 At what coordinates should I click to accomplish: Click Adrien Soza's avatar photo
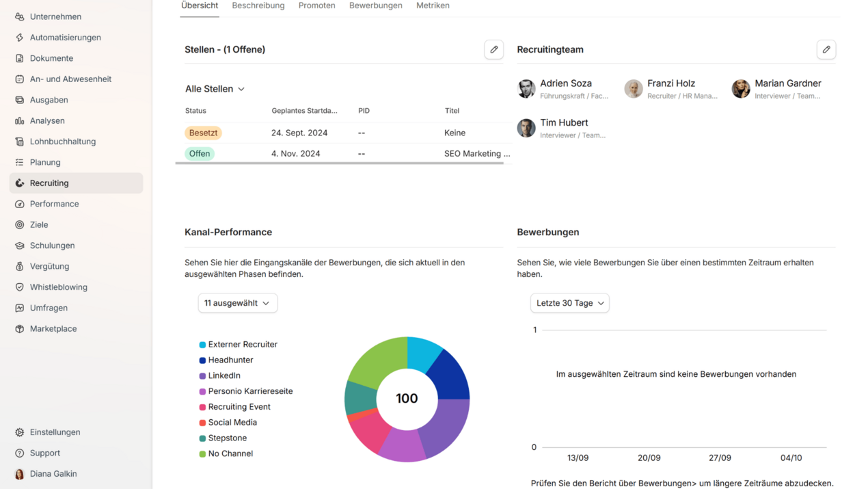[526, 89]
